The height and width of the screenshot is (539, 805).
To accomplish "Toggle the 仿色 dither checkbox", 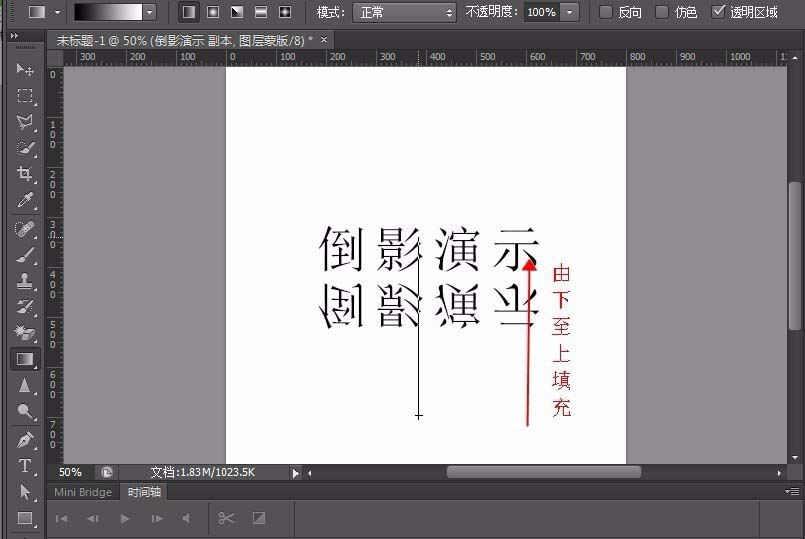I will [x=662, y=12].
